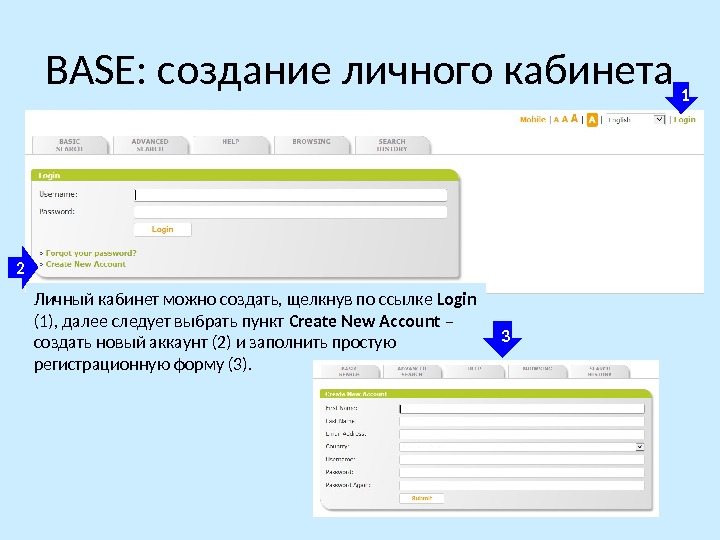The image size is (720, 540).
Task: Focus the Username field in Create New Account
Action: tap(522, 460)
